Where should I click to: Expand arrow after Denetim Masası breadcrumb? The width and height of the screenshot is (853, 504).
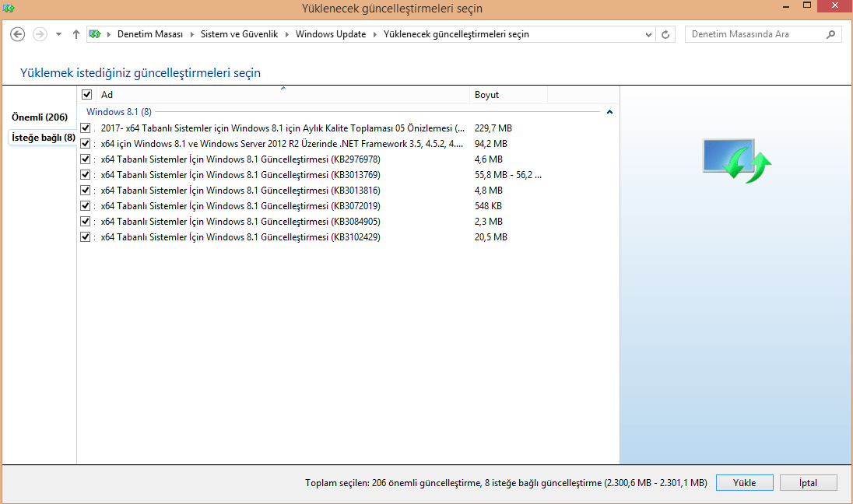(191, 34)
